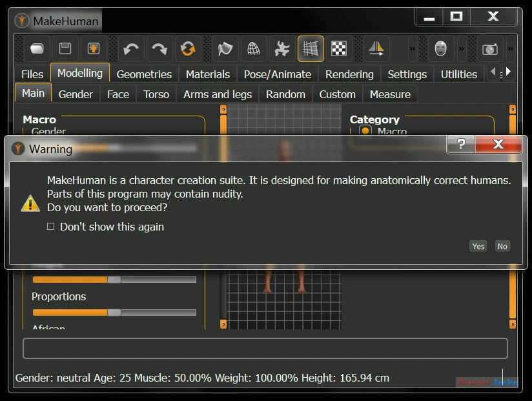Click the camera grab screenshot icon

(x=489, y=48)
